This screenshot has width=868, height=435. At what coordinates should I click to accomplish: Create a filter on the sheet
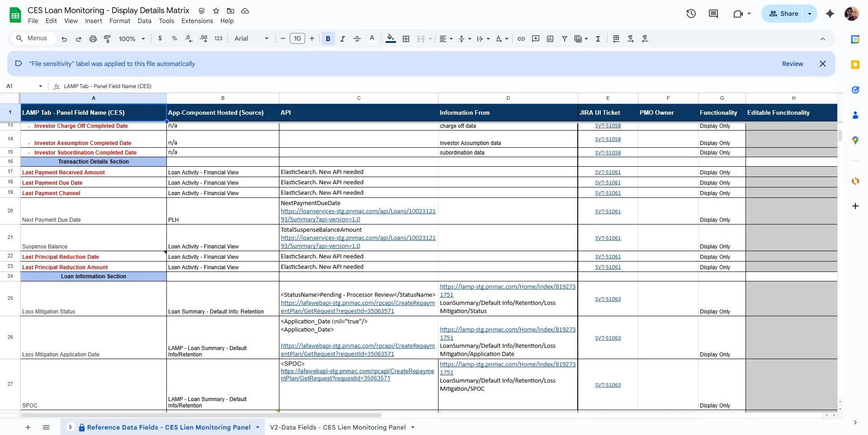tap(565, 39)
